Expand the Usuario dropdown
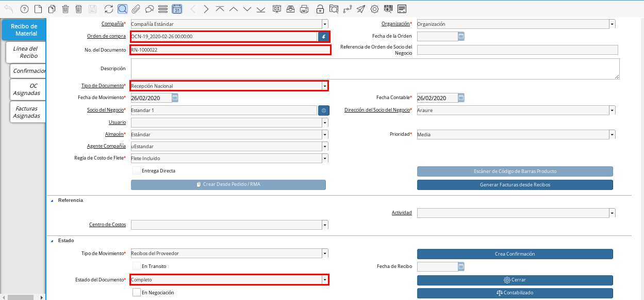This screenshot has width=644, height=300. click(x=325, y=122)
